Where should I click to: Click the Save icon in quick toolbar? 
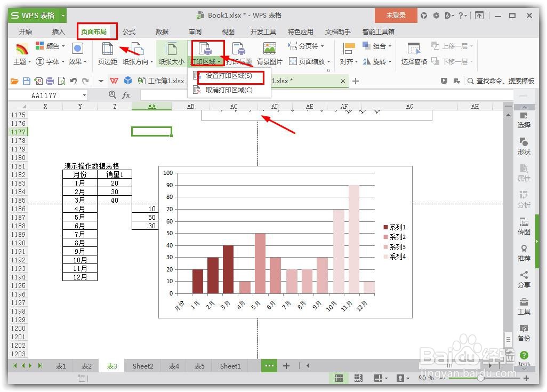point(27,81)
